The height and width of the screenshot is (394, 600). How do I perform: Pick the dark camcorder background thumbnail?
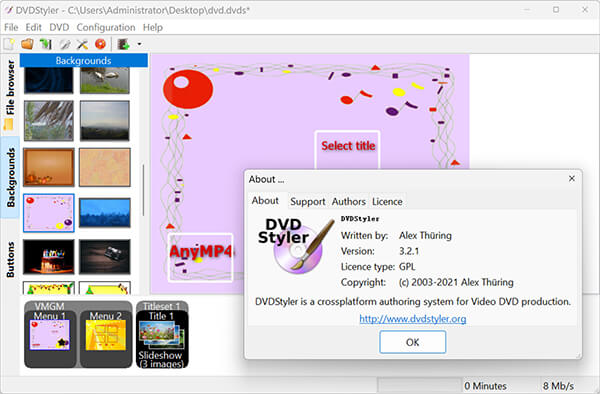(105, 257)
